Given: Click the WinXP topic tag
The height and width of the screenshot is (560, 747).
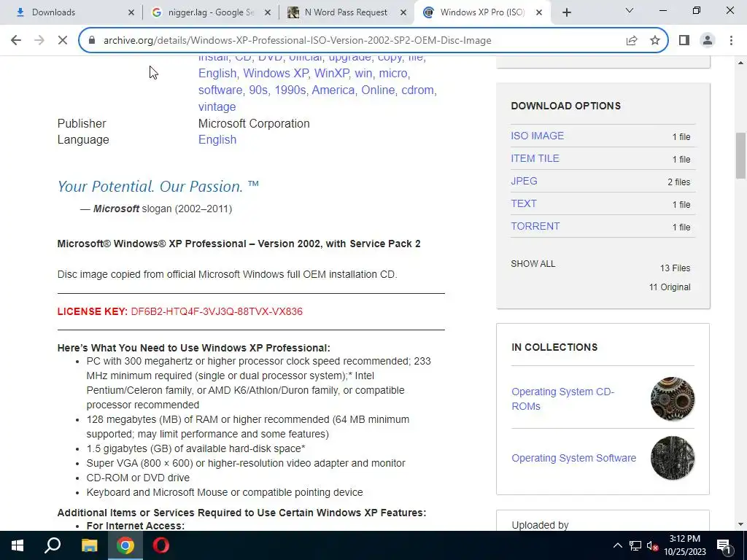Looking at the screenshot, I should pyautogui.click(x=331, y=74).
